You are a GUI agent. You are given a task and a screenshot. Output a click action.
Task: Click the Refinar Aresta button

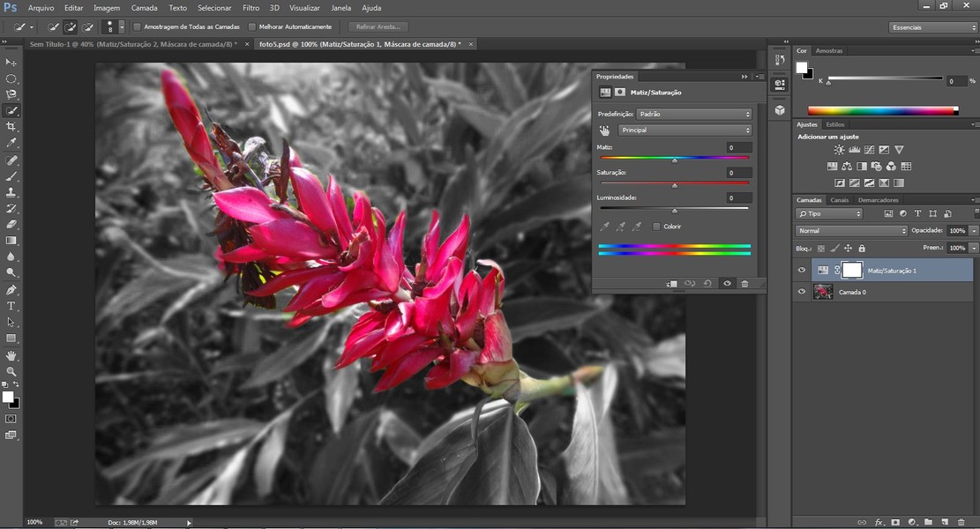[378, 27]
